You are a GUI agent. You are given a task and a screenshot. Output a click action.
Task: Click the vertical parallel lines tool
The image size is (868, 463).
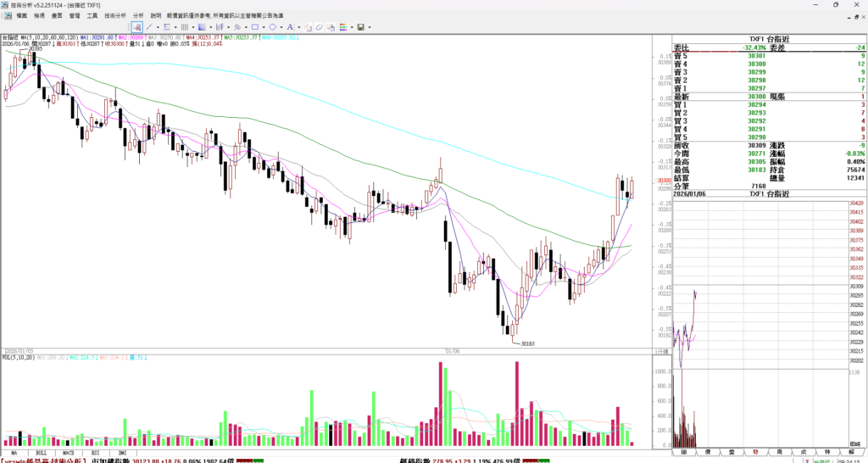(x=184, y=27)
